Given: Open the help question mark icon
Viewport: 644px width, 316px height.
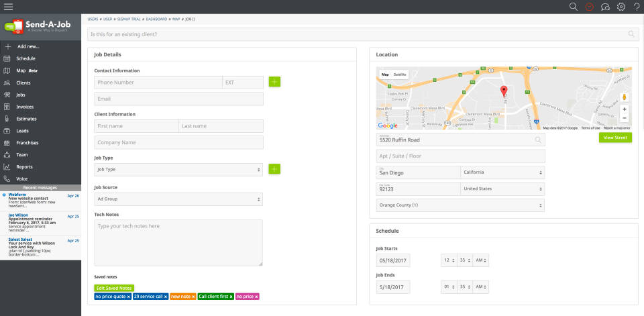Looking at the screenshot, I should click(x=636, y=7).
